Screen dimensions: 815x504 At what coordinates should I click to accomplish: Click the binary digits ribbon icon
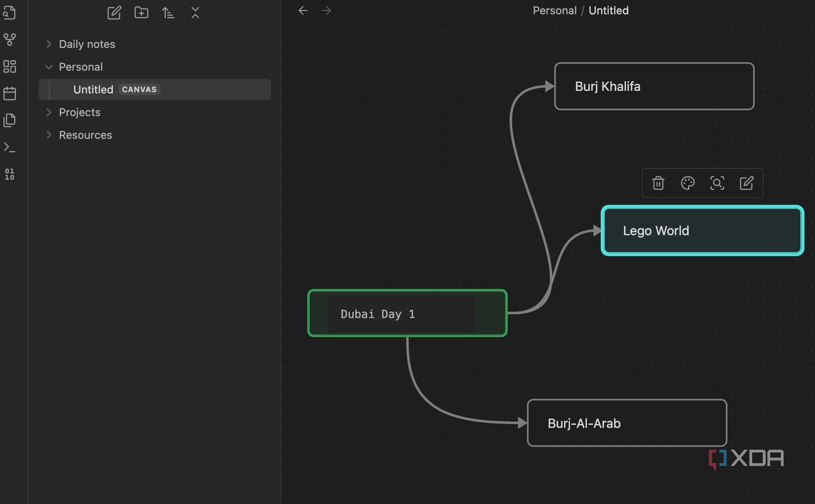[9, 174]
